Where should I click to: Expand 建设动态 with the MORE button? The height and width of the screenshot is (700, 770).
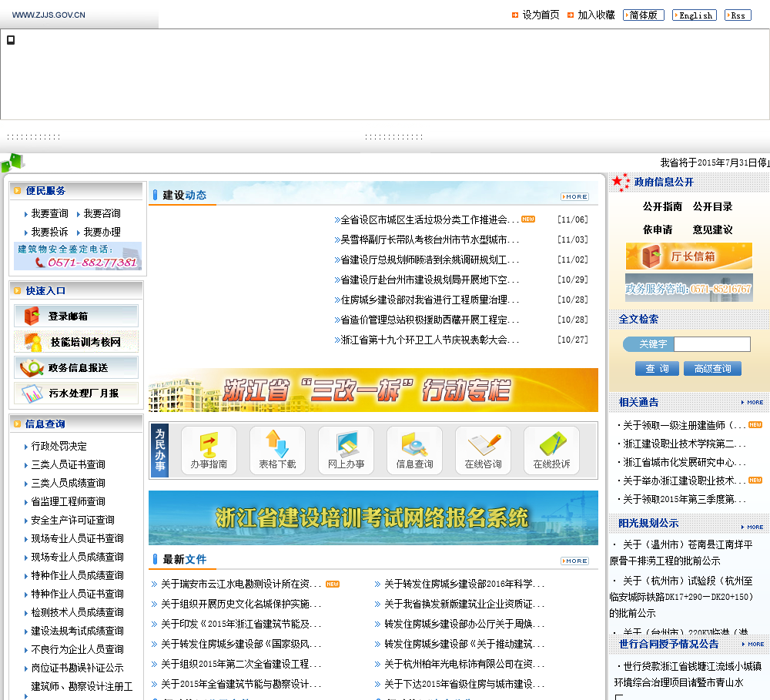pos(574,196)
